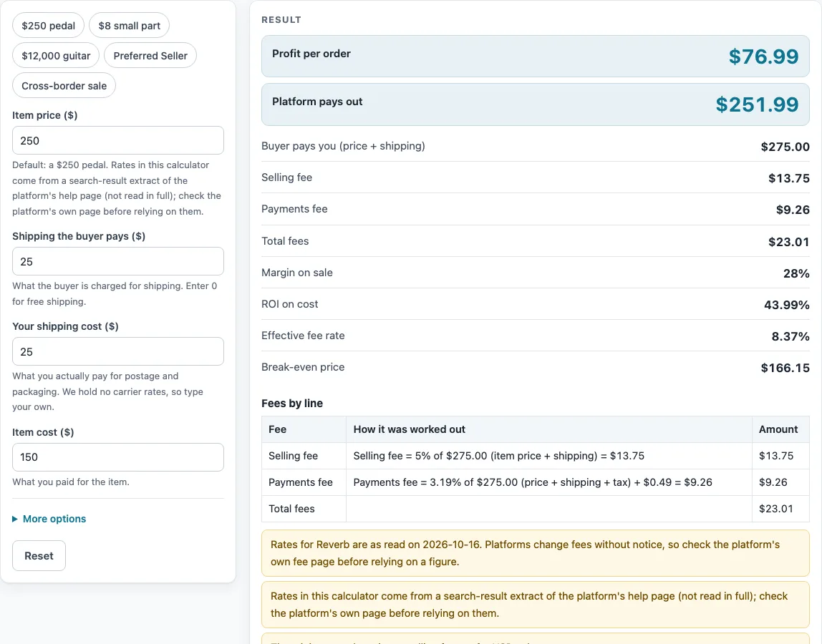Select the $250 pedal preset
The width and height of the screenshot is (822, 644).
tap(48, 26)
